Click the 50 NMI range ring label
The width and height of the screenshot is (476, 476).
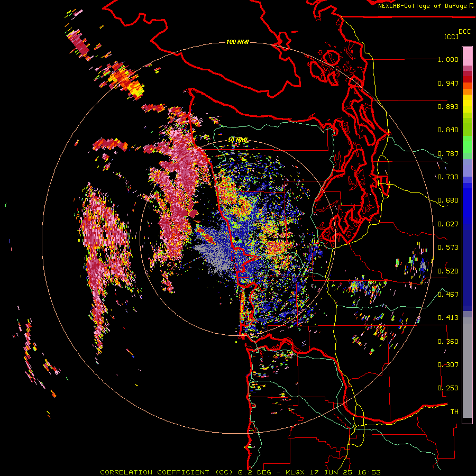click(x=237, y=140)
